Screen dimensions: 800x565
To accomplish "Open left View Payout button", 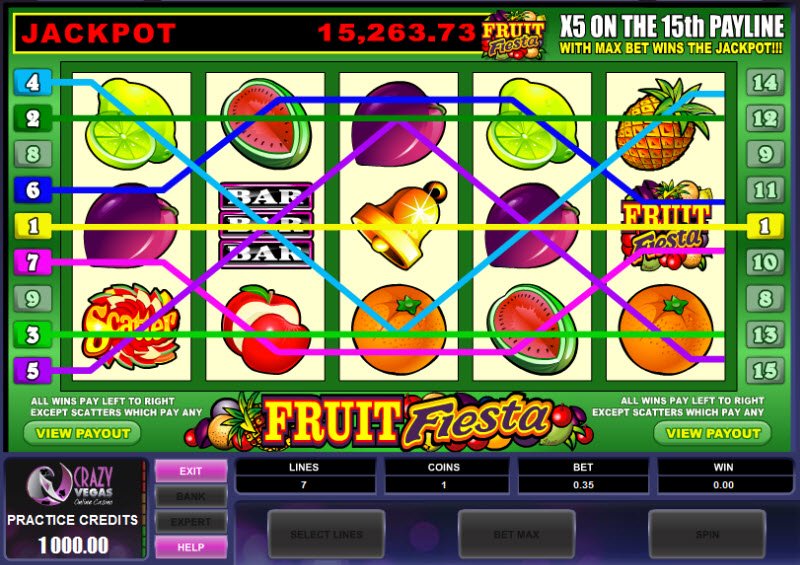I will pyautogui.click(x=82, y=433).
